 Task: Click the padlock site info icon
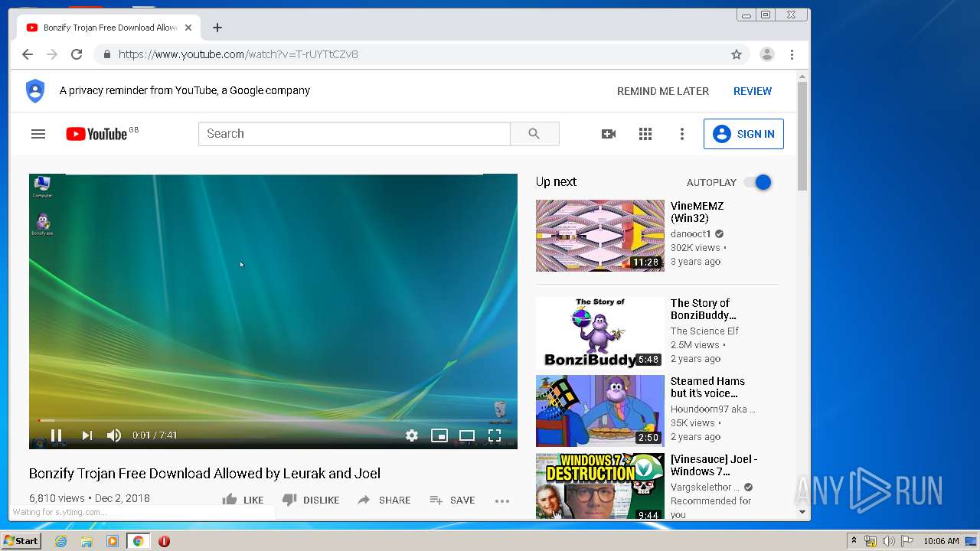click(106, 54)
